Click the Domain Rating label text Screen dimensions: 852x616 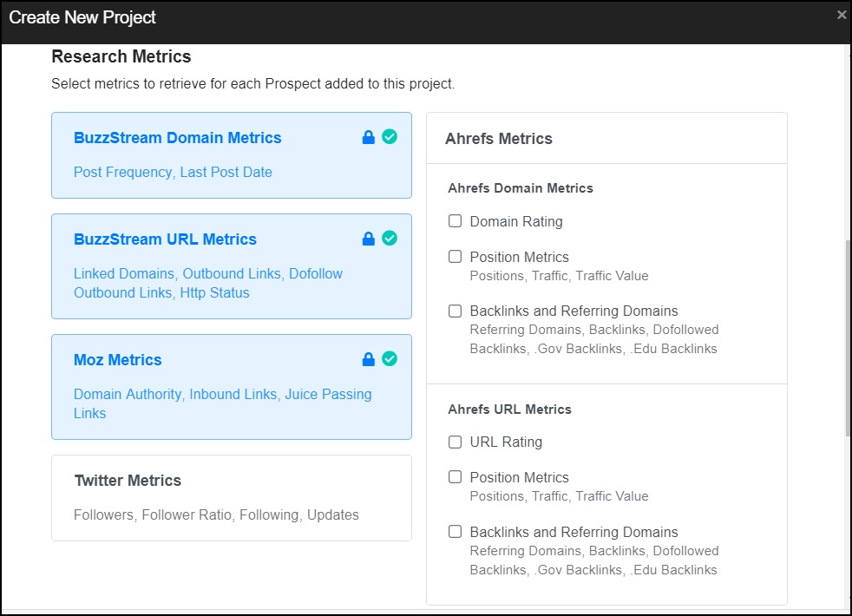point(516,221)
